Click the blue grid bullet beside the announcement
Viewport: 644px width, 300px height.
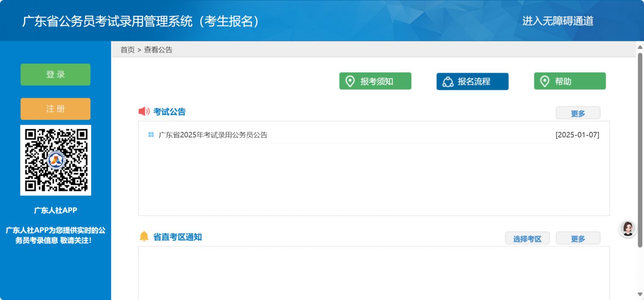pos(151,135)
